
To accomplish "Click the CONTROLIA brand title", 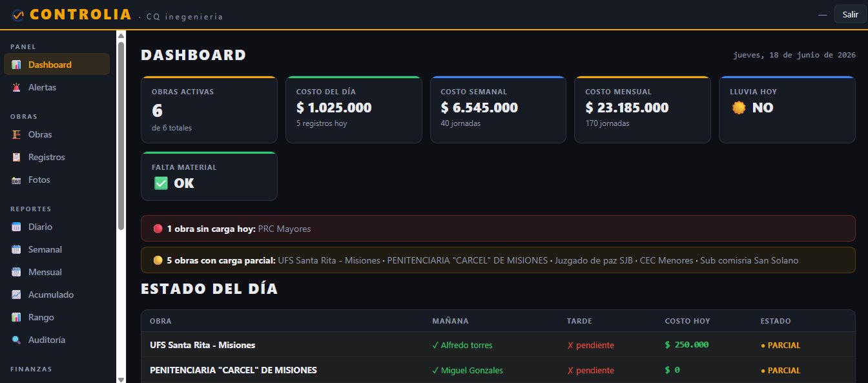I will (81, 14).
